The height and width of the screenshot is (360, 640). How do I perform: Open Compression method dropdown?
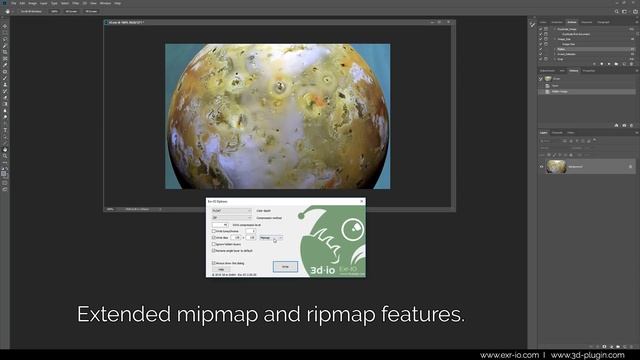coord(231,218)
